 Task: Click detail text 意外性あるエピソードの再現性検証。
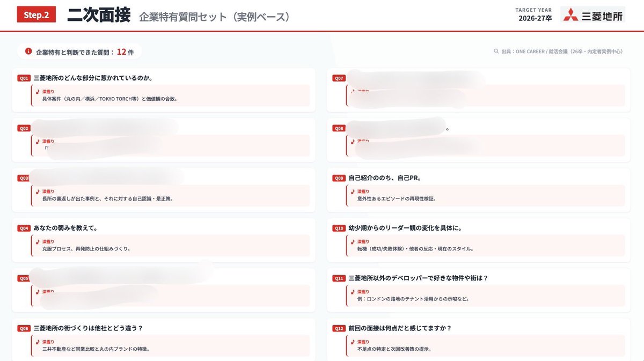[397, 198]
